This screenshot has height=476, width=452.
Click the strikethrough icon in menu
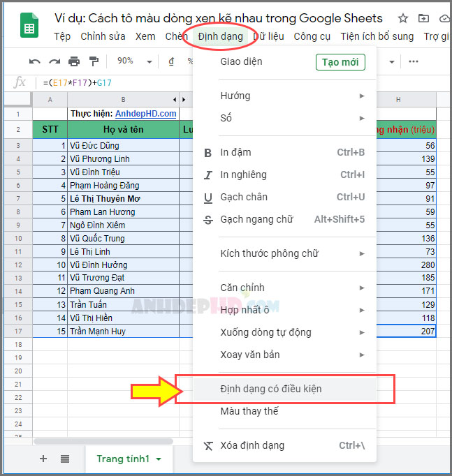click(x=207, y=219)
